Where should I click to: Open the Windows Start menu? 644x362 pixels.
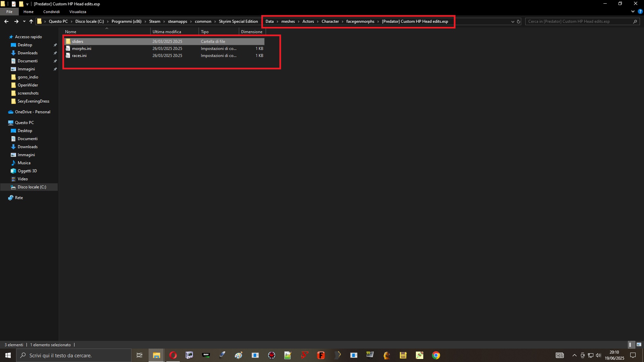8,355
